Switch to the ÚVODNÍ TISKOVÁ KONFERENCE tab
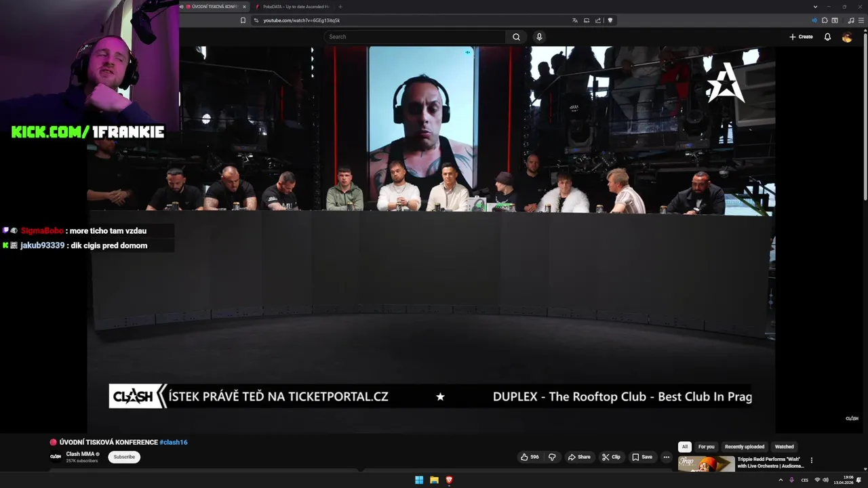 [214, 7]
